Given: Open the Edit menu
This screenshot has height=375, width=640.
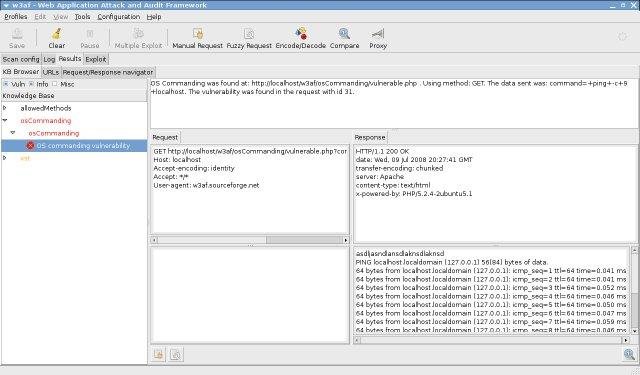Looking at the screenshot, I should pos(40,17).
